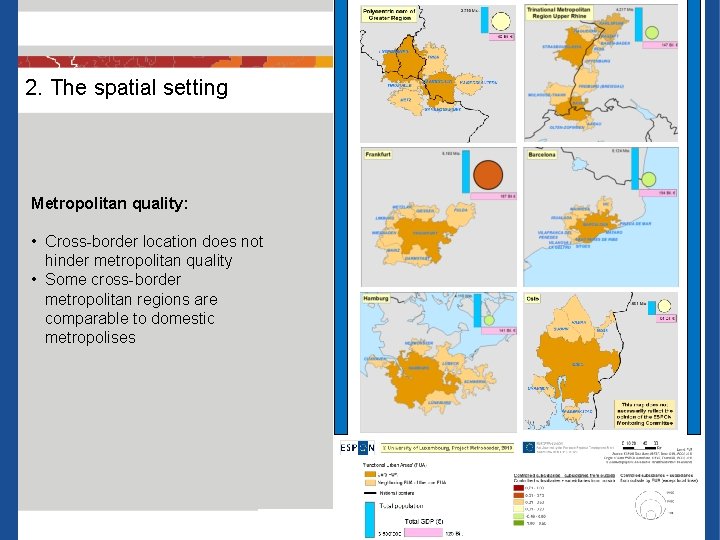Click the pale yellow circle in Oslo map
This screenshot has height=540, width=720.
(664, 306)
